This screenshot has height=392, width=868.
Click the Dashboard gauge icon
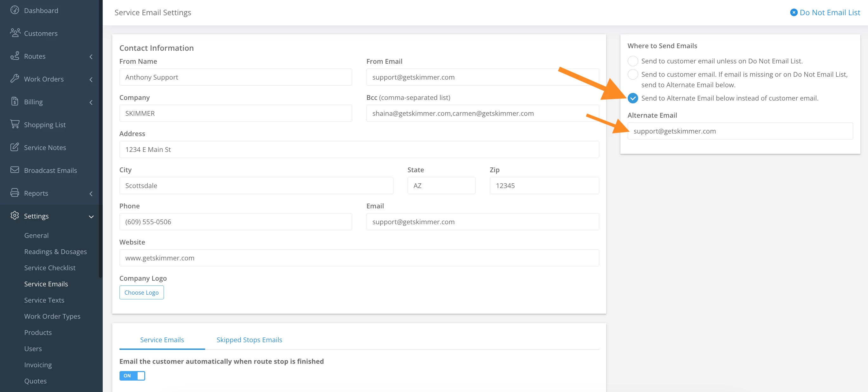[15, 10]
